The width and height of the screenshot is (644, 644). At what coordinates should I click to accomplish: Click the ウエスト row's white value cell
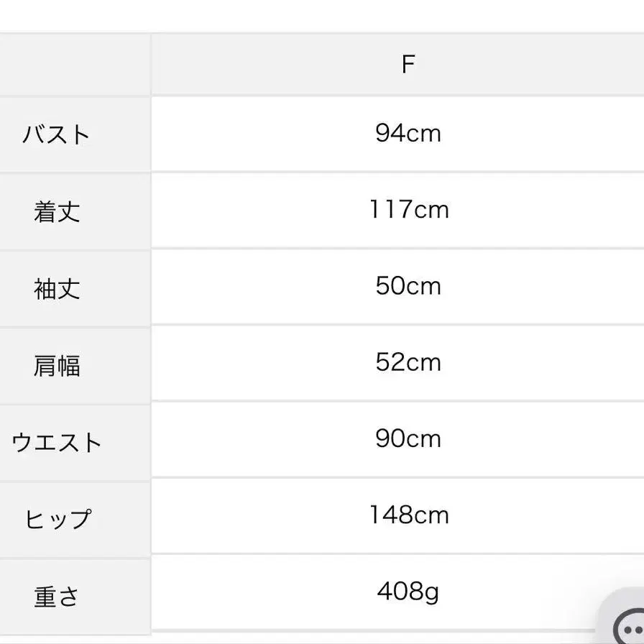(397, 439)
